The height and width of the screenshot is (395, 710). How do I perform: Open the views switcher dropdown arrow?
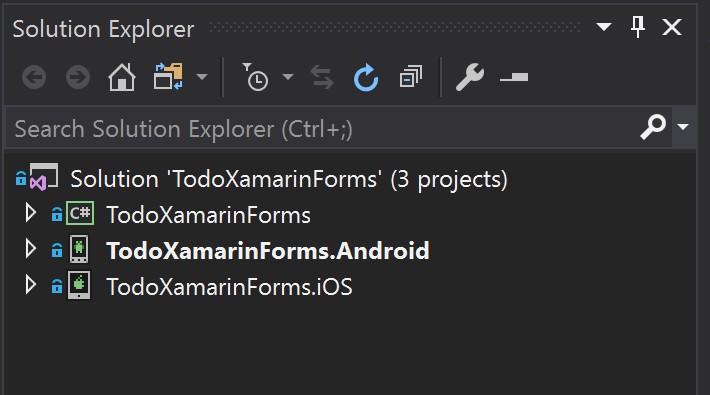coord(202,77)
